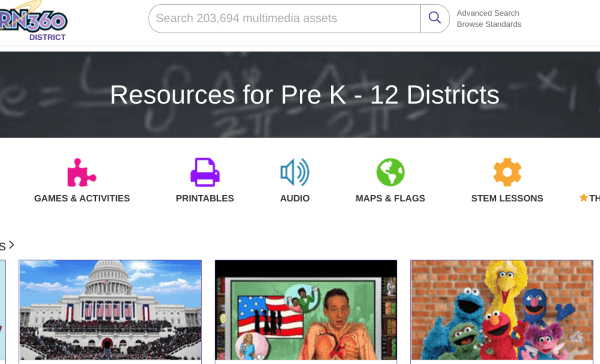Screen dimensions: 600x364
Task: Click the orange star icon
Action: coord(584,198)
